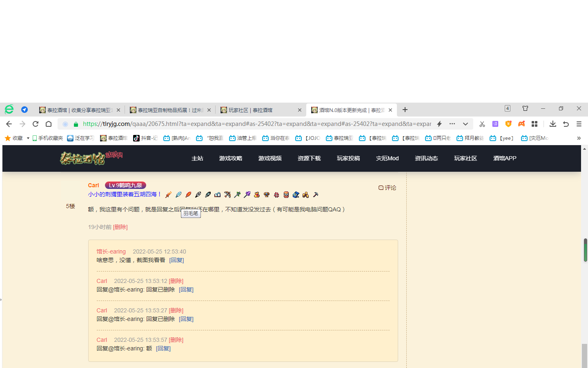This screenshot has height=368, width=588.
Task: Open the browser skin shirt icon
Action: (525, 108)
